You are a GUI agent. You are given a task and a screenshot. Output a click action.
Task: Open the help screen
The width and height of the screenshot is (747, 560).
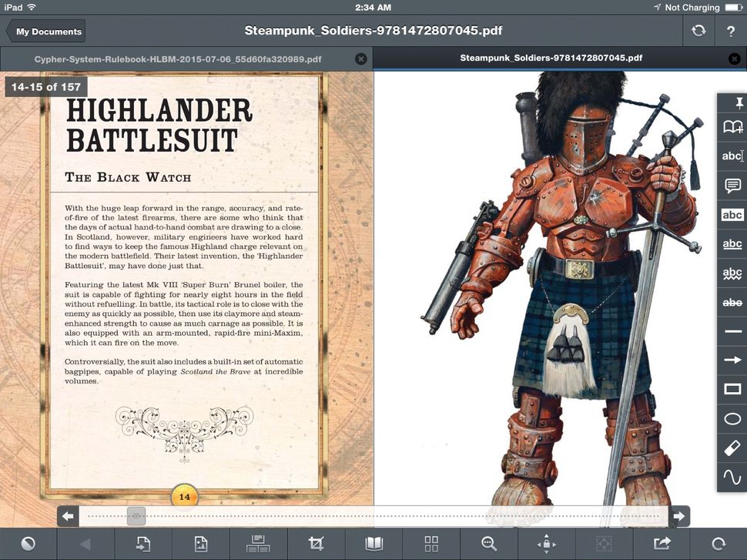[x=729, y=32]
